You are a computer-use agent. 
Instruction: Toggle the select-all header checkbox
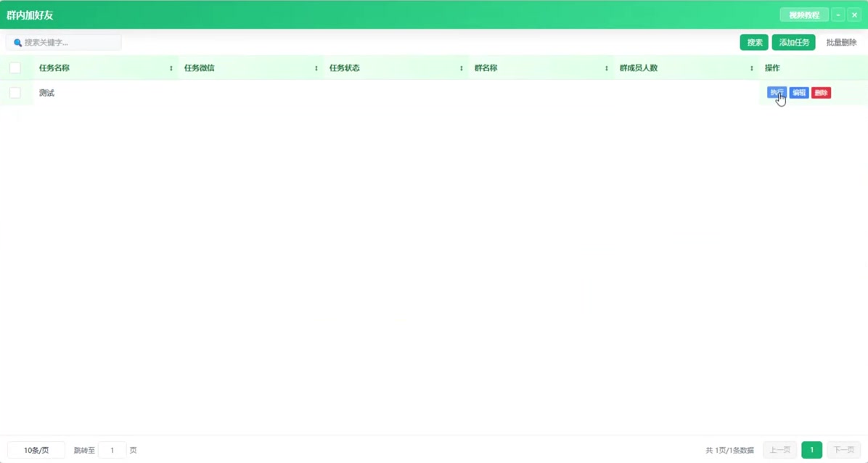pyautogui.click(x=15, y=67)
